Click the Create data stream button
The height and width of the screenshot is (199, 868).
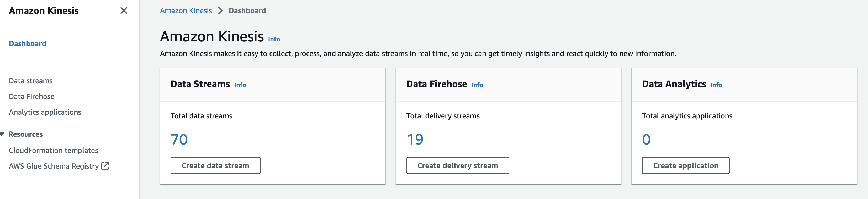pos(215,165)
